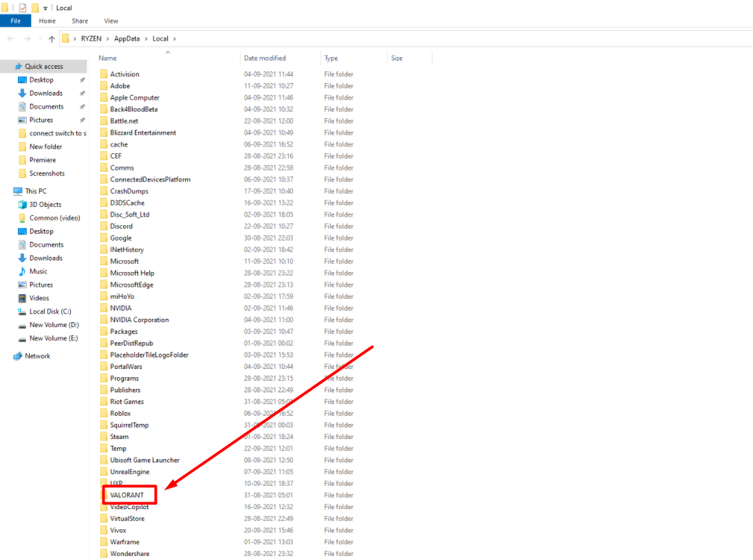Select the PlaceholderTileLogoFolder folder name

(149, 355)
